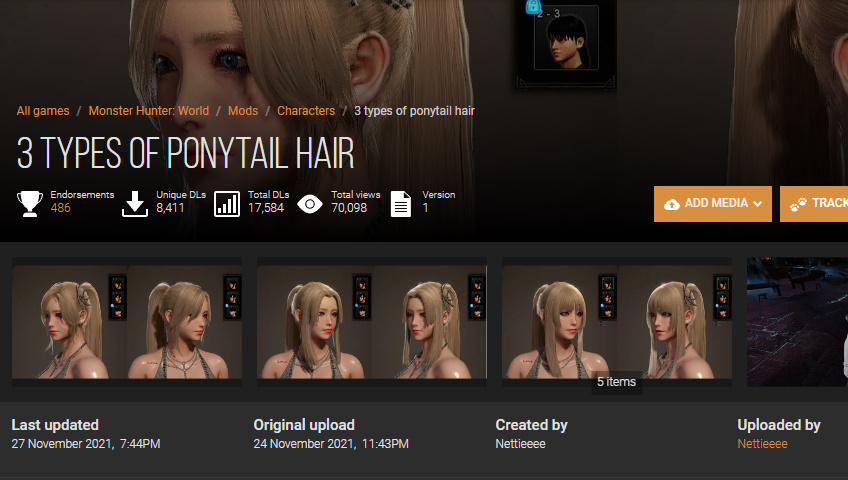Click the cloud upload icon on Add Media

coord(672,204)
